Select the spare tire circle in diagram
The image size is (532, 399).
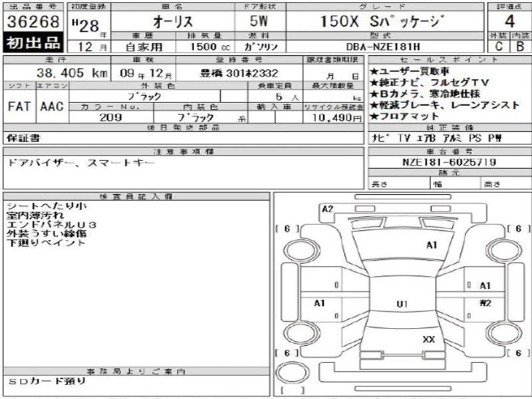pos(293,373)
